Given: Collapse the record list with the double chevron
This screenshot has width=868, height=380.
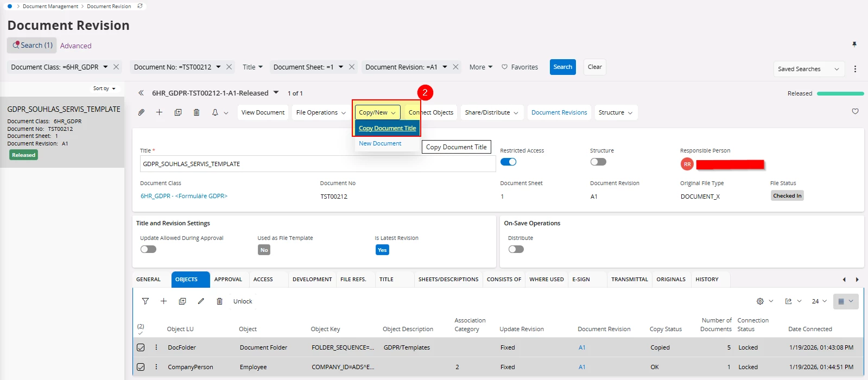Looking at the screenshot, I should click(x=141, y=93).
